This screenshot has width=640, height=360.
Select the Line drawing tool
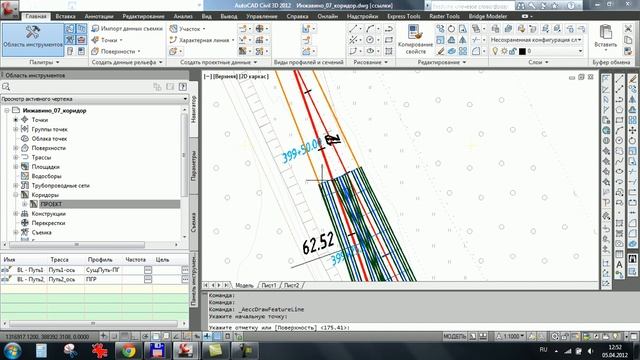tap(353, 29)
